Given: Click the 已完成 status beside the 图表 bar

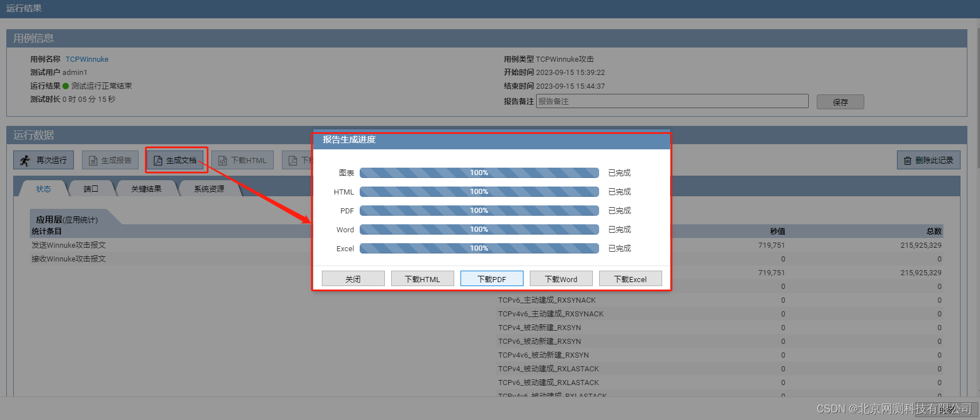Looking at the screenshot, I should tap(620, 173).
